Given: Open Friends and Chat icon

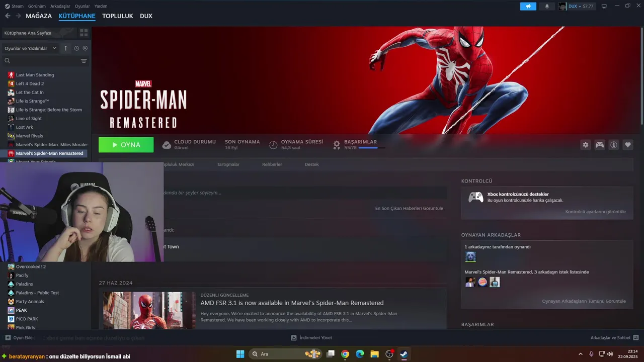Looking at the screenshot, I should 636,338.
